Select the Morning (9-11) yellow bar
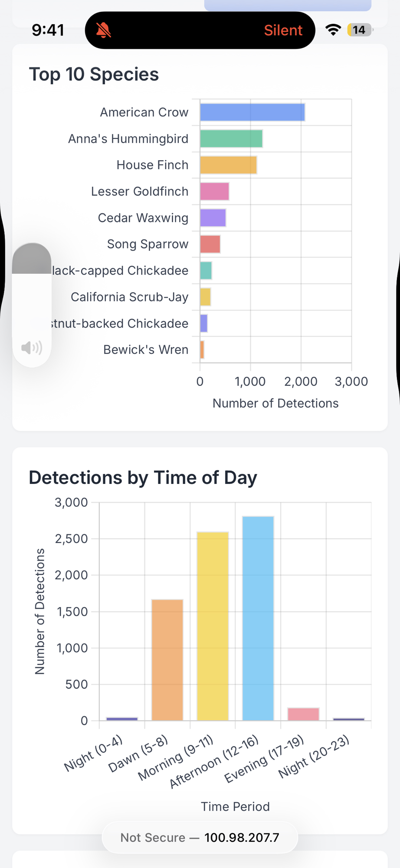The height and width of the screenshot is (868, 400). (213, 626)
